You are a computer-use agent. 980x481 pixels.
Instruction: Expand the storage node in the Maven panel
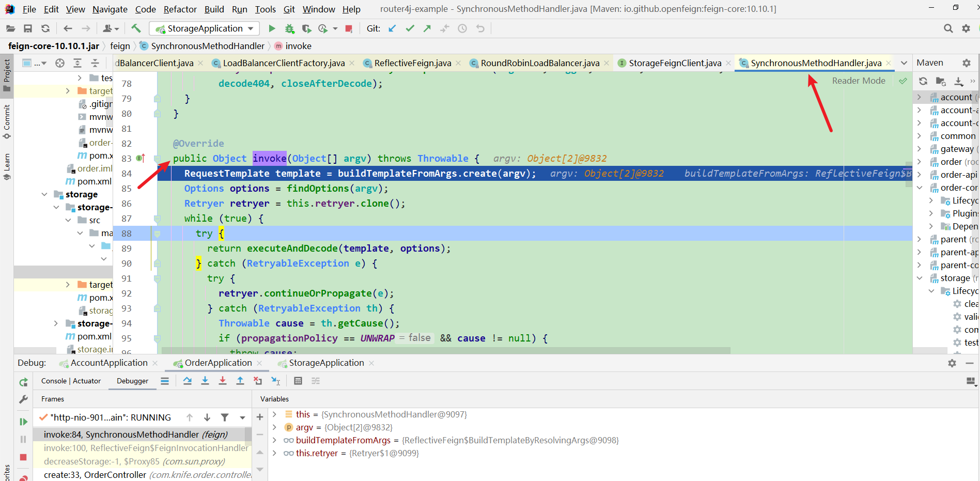click(920, 277)
